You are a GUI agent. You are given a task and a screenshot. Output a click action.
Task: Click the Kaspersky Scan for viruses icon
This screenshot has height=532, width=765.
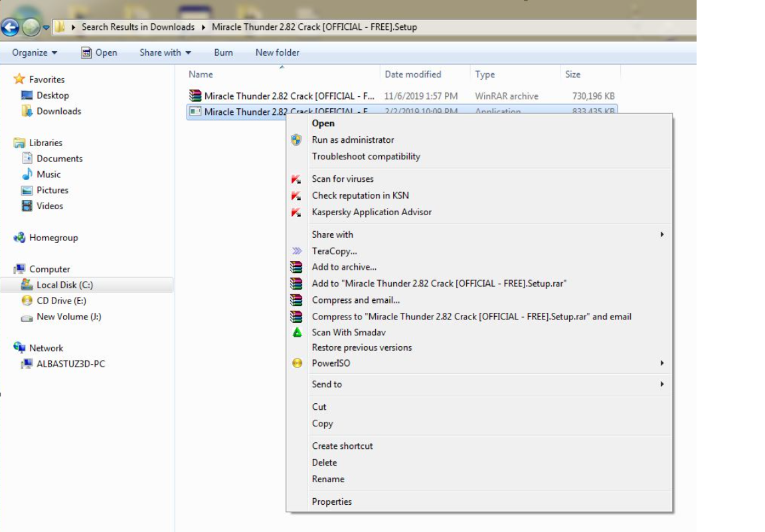(297, 179)
